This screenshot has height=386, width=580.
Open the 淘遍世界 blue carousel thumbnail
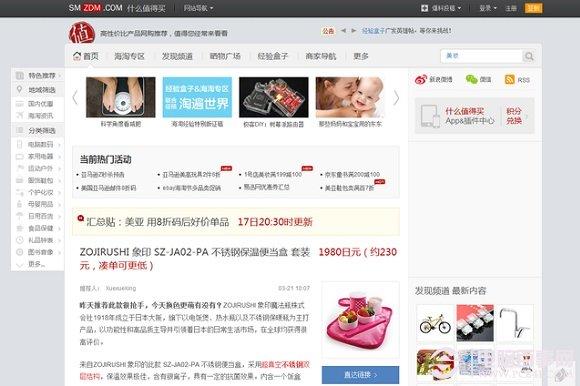point(197,97)
